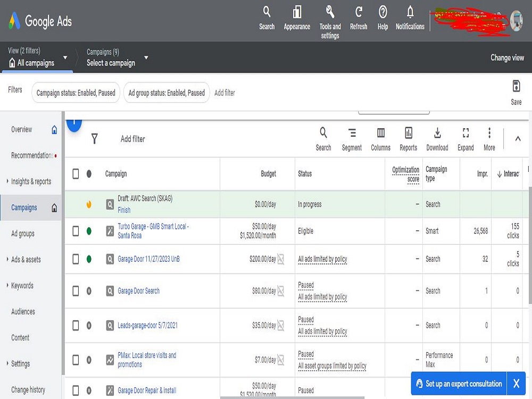Open the Reports tool

point(409,132)
